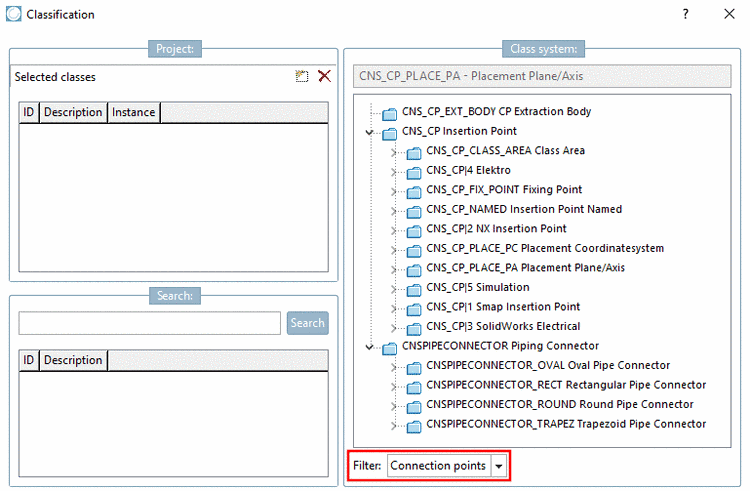Click folder icon of CNSPIPECONNECTOR Piping Connector

[x=389, y=349]
